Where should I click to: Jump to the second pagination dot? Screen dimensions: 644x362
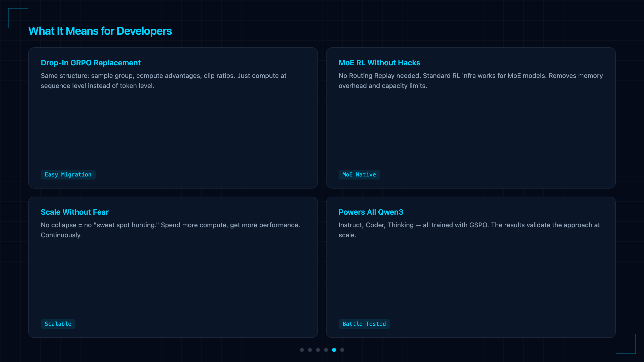click(x=310, y=350)
